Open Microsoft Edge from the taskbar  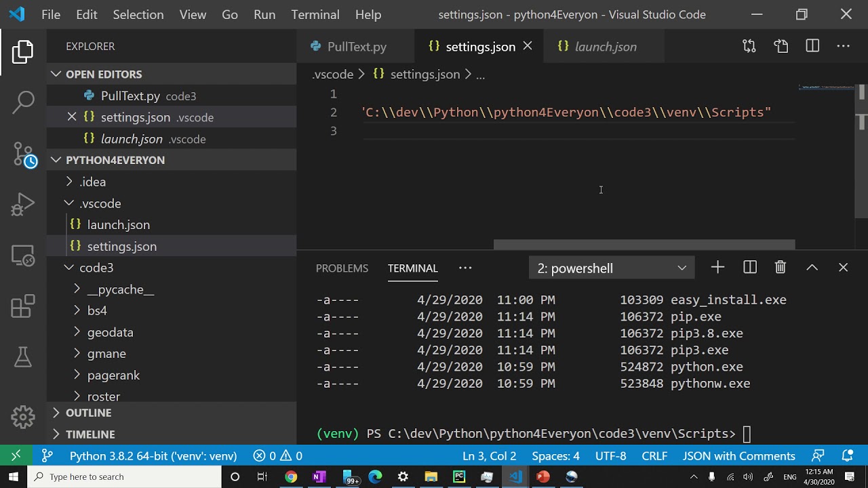click(x=375, y=477)
